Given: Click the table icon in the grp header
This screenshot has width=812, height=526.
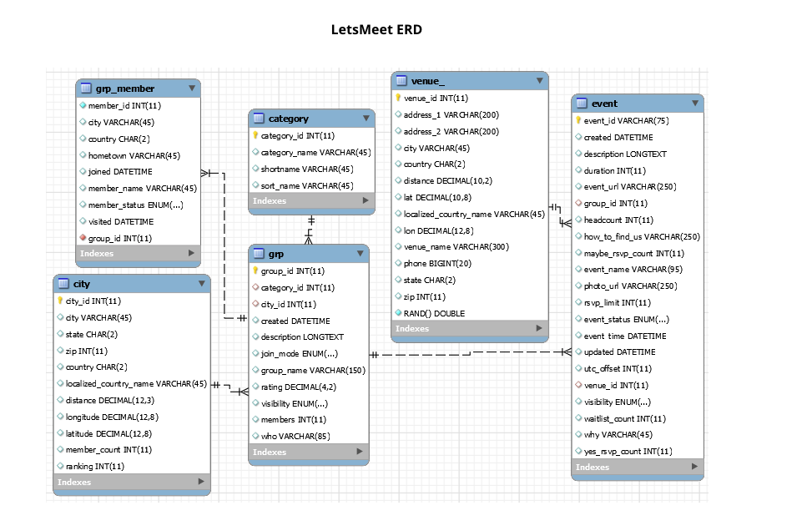Looking at the screenshot, I should [259, 254].
